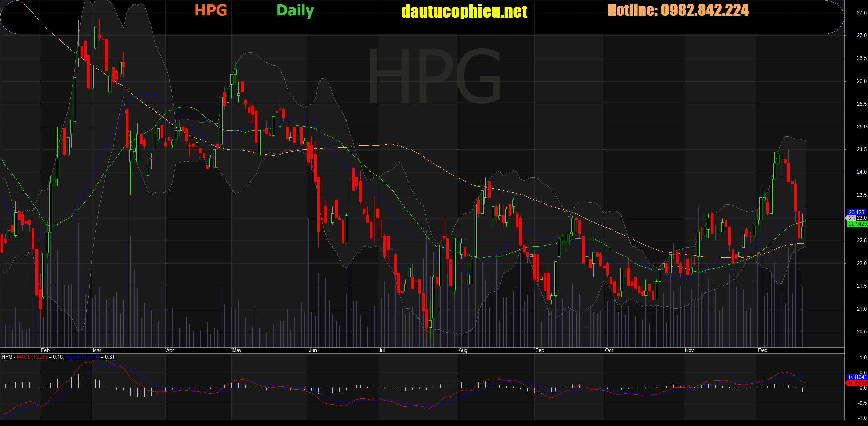868x426 pixels.
Task: Select the Dec marker on time axis
Action: [x=763, y=350]
